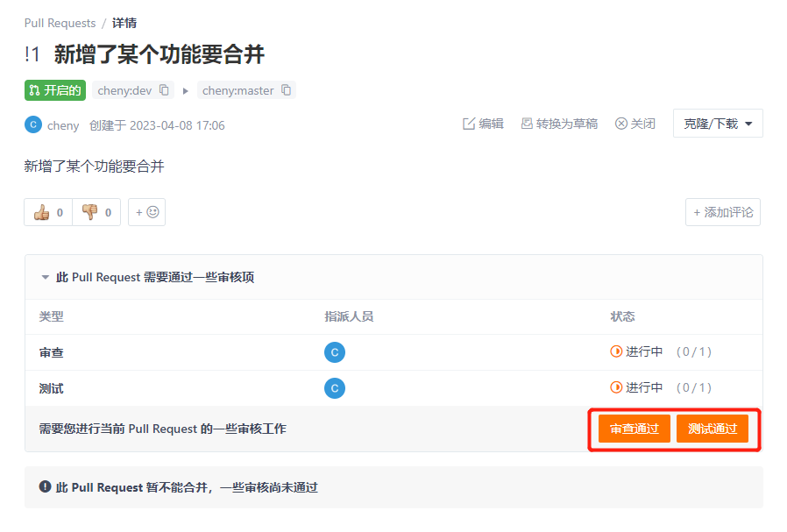
Task: Click the creation date 2023-04-08 17:06
Action: tap(177, 125)
